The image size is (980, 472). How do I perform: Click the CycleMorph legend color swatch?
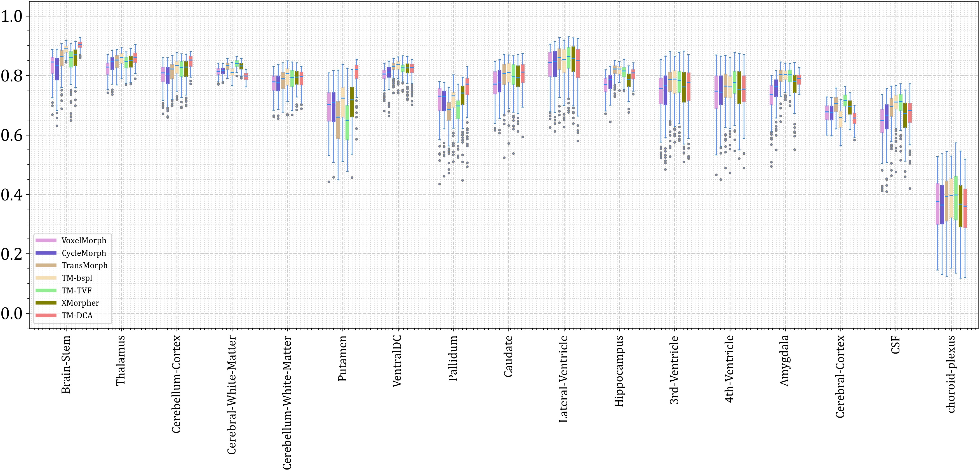pos(46,253)
